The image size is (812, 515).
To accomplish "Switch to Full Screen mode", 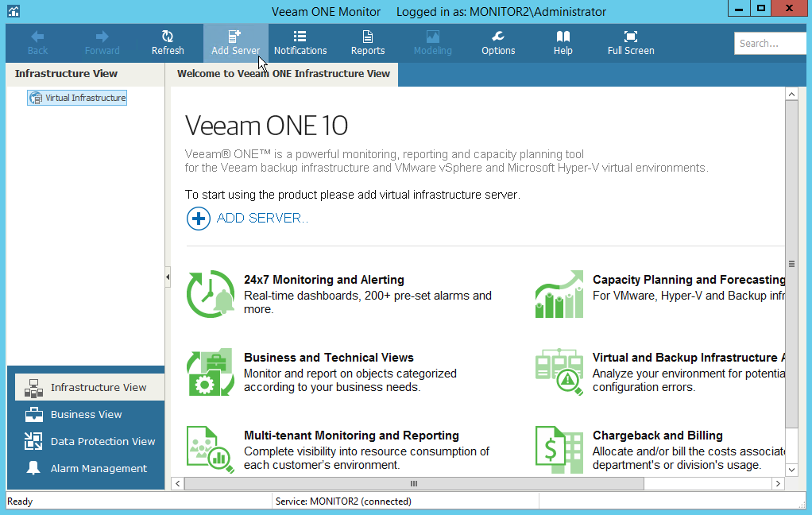I will (x=631, y=43).
